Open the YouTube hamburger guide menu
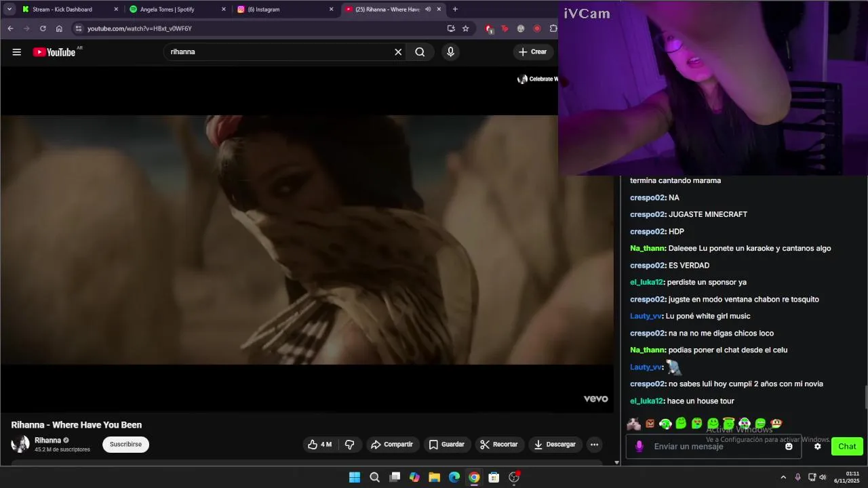868x488 pixels. click(x=17, y=52)
